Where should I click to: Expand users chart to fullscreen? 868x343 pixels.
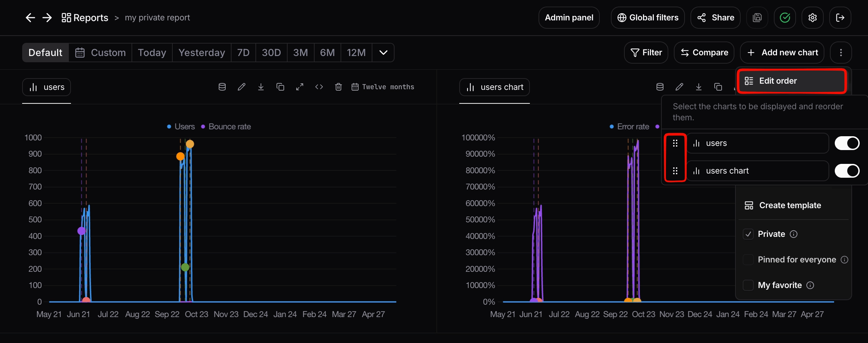click(300, 87)
